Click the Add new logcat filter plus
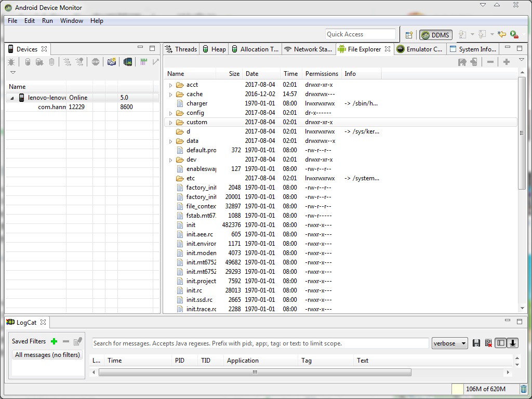Viewport: 532px width, 399px height. pyautogui.click(x=54, y=341)
